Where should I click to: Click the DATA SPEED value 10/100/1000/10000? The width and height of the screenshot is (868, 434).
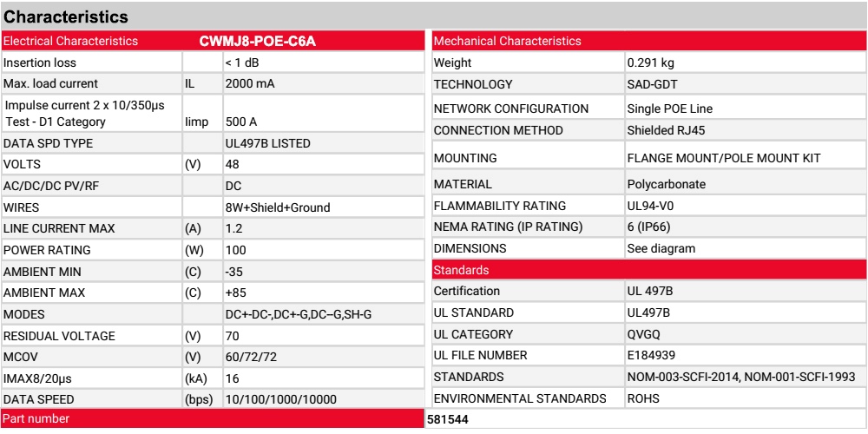pos(281,399)
